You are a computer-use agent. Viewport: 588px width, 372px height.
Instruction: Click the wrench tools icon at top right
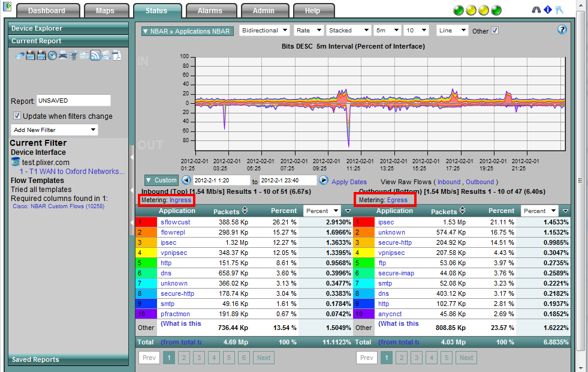559,10
